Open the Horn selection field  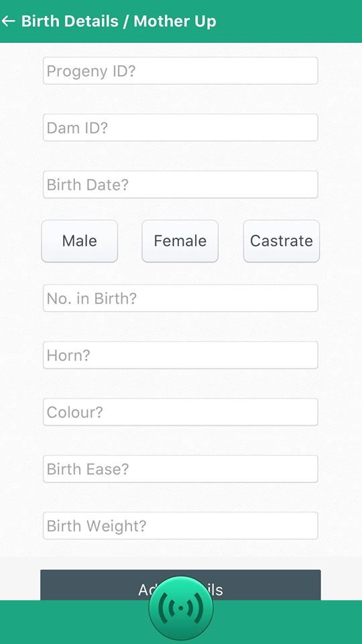[x=180, y=356]
